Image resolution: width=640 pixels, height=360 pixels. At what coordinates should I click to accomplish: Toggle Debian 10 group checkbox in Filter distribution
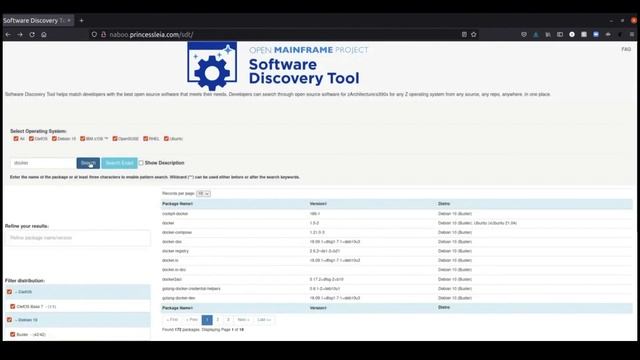(9, 320)
